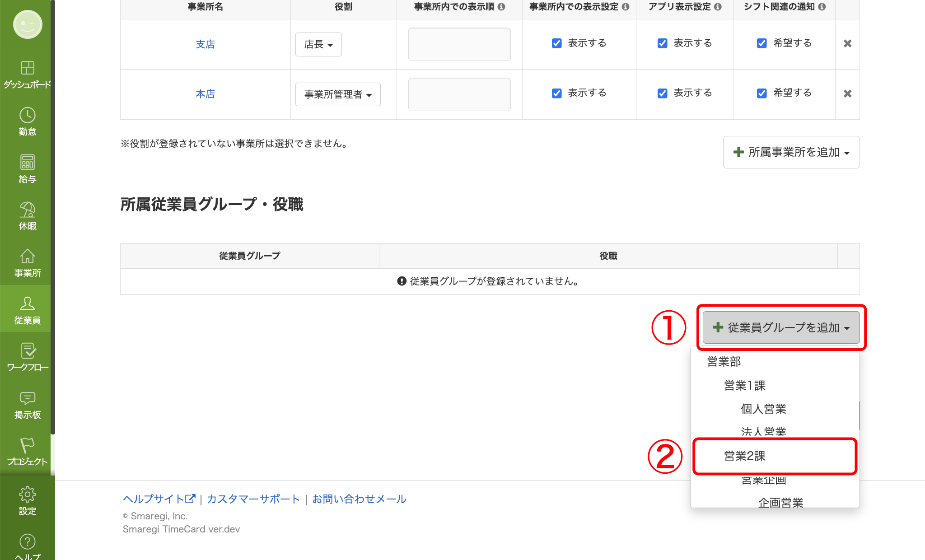Click display order field for 本店
The width and height of the screenshot is (925, 560).
pos(459,94)
